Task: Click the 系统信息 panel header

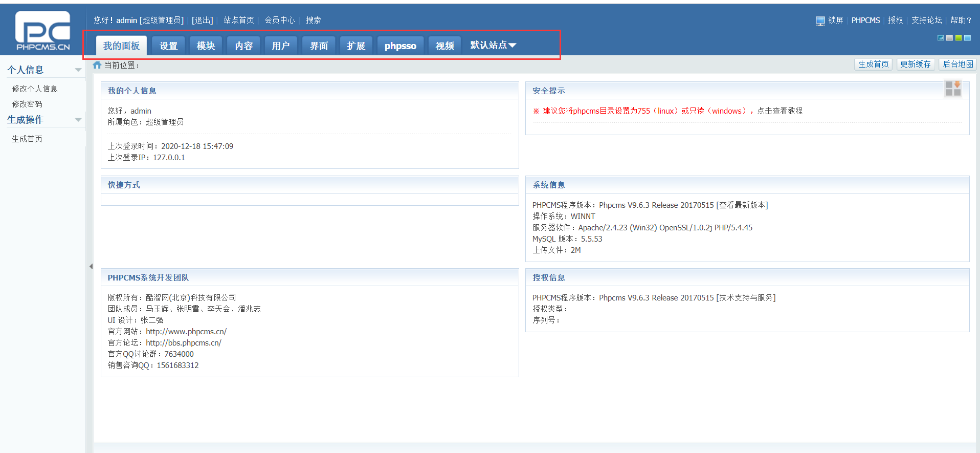Action: click(x=747, y=185)
